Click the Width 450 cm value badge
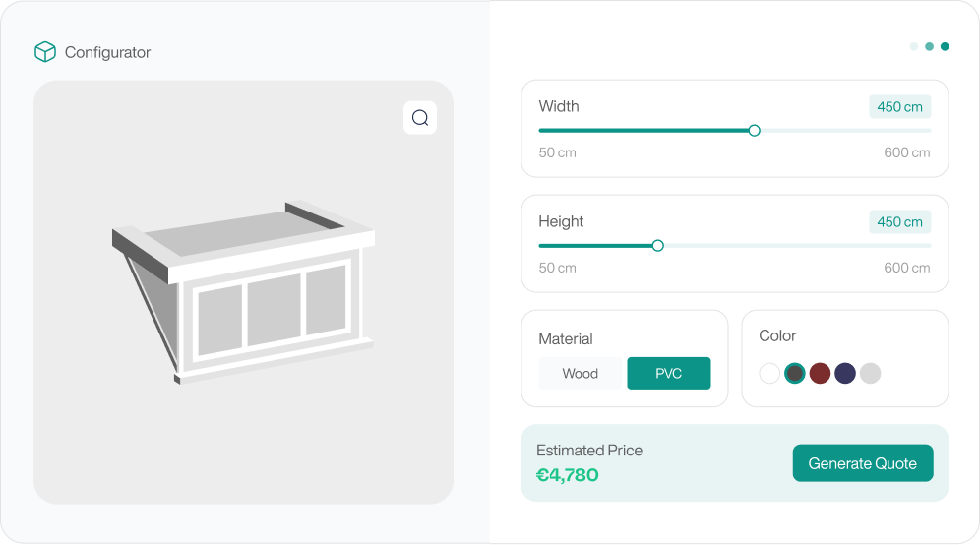The width and height of the screenshot is (980, 545). [900, 107]
